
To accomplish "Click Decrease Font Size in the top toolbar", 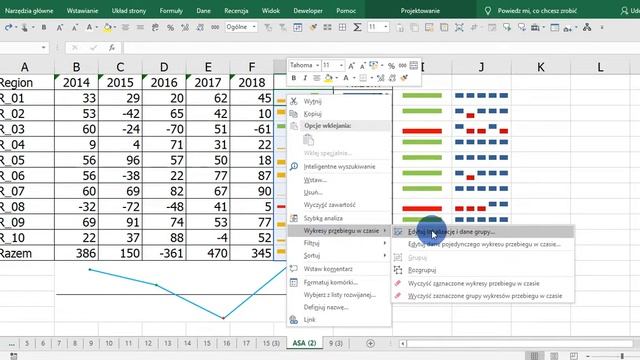I will point(75,27).
